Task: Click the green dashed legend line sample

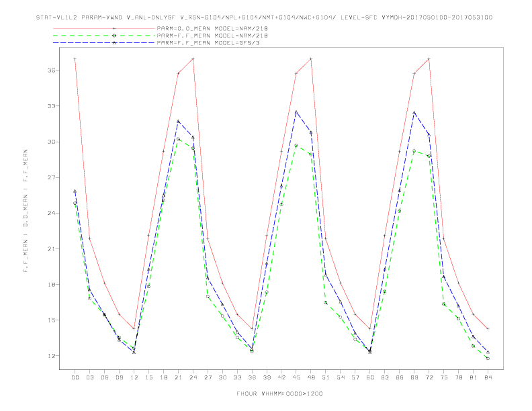Action: point(104,36)
